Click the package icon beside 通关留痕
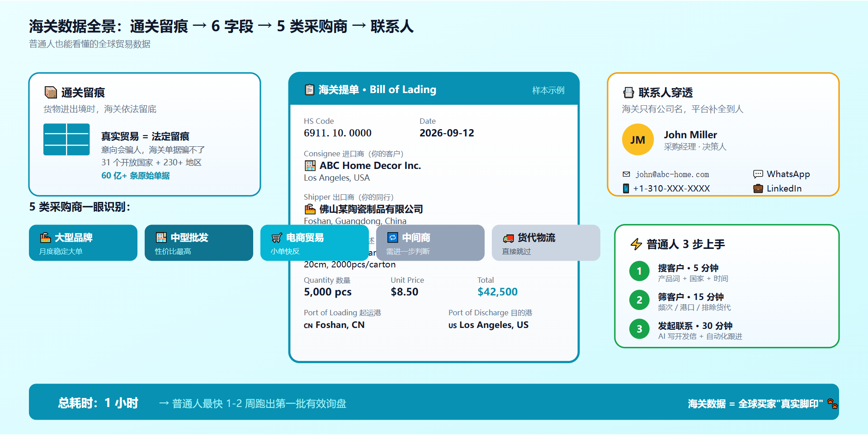The height and width of the screenshot is (435, 868). (x=51, y=92)
